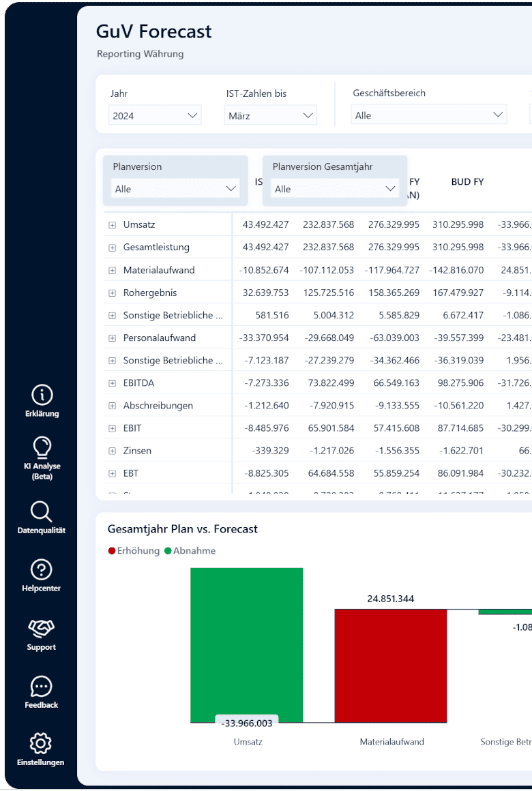Open the Feedback speech bubble icon
This screenshot has height=791, width=532.
pos(42,687)
